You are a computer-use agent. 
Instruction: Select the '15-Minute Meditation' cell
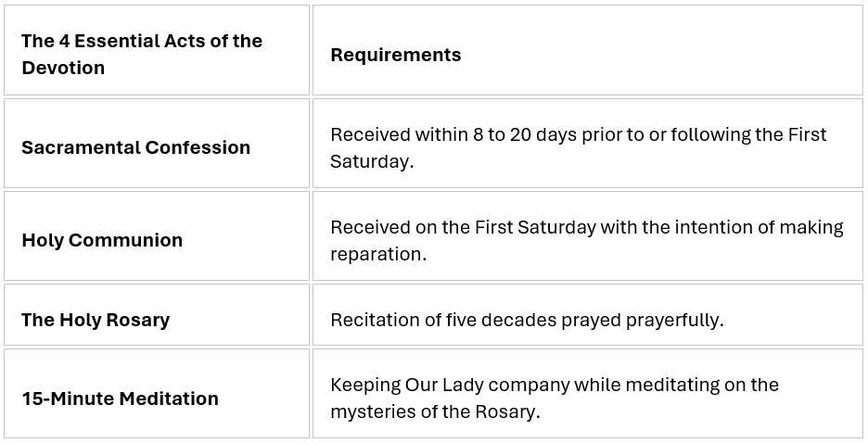(x=157, y=393)
